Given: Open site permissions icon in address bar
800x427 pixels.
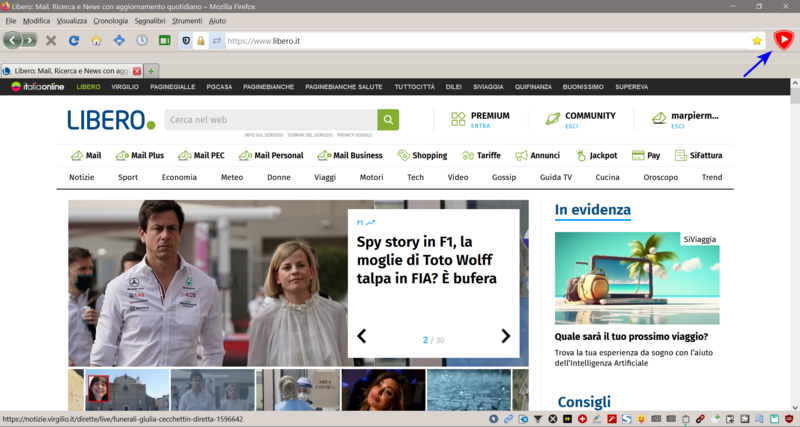Looking at the screenshot, I should [217, 41].
